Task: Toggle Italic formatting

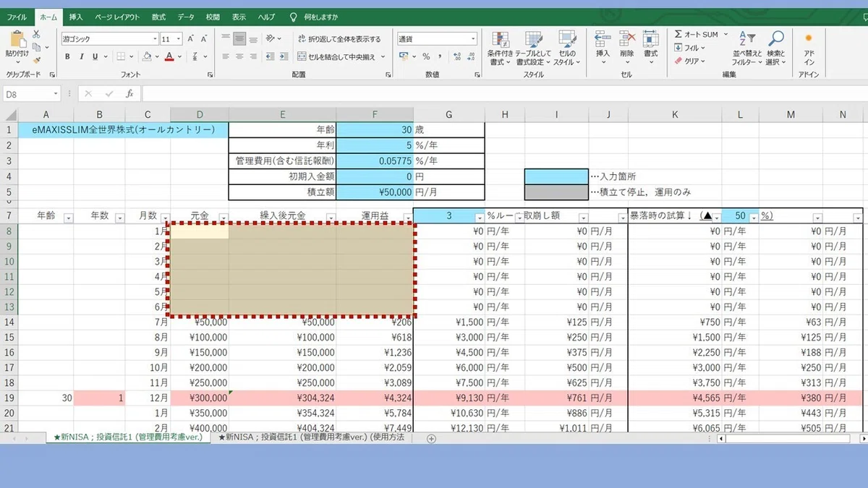Action: (x=82, y=56)
